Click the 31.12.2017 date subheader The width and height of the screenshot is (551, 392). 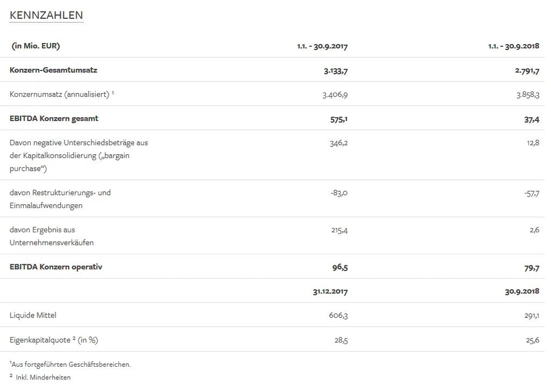[x=330, y=292]
